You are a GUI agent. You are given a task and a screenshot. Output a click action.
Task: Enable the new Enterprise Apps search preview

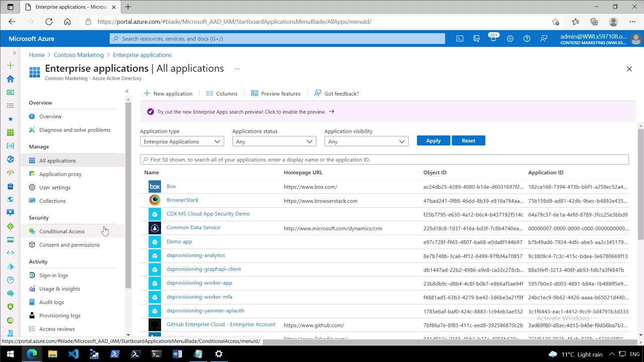pos(246,112)
